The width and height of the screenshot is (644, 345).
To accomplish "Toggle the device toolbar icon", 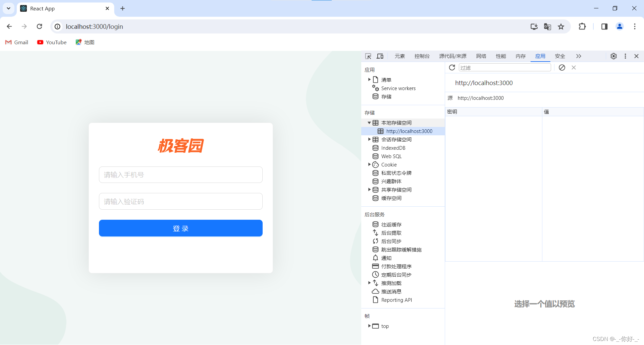I will (380, 56).
